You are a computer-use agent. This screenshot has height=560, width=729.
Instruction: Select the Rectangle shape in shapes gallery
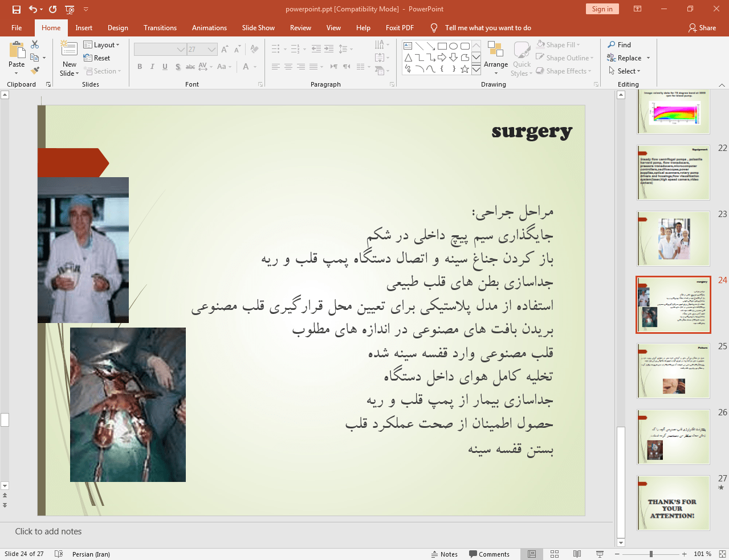click(442, 46)
